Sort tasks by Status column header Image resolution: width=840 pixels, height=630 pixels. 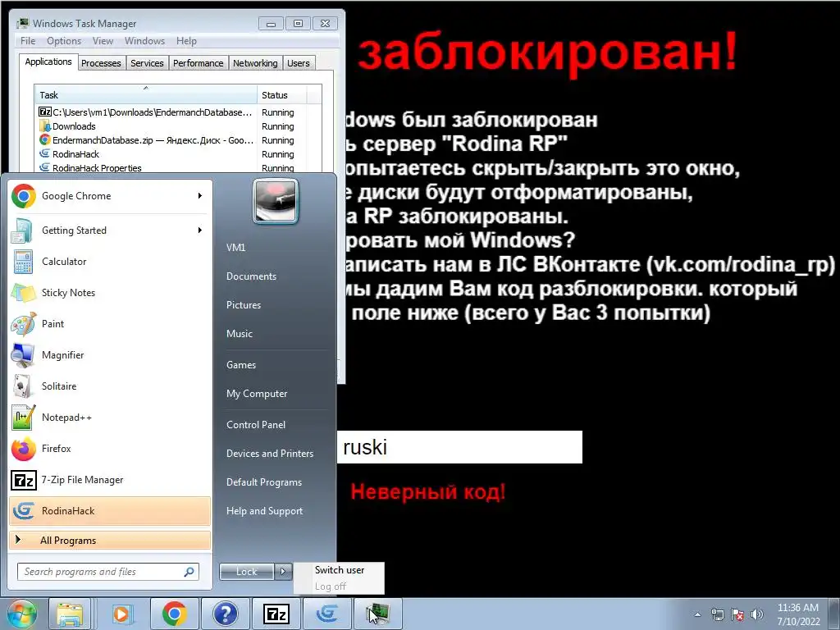[x=282, y=95]
